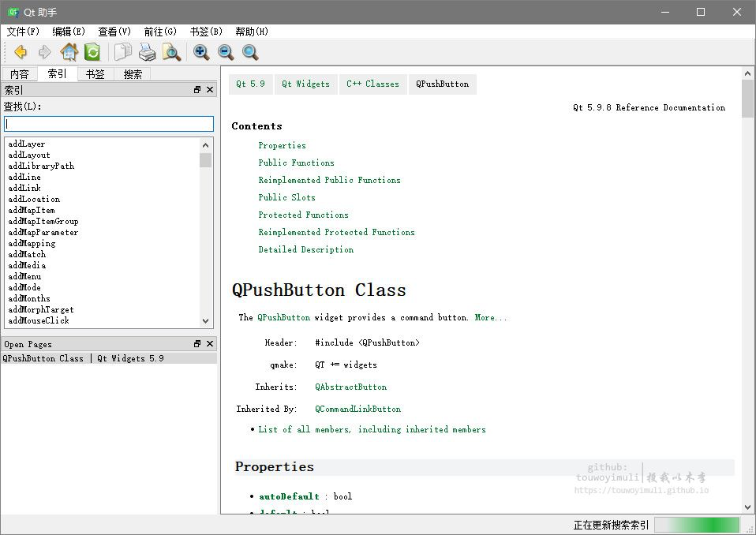Open the autoDefault property link
This screenshot has height=535, width=756.
coord(289,496)
